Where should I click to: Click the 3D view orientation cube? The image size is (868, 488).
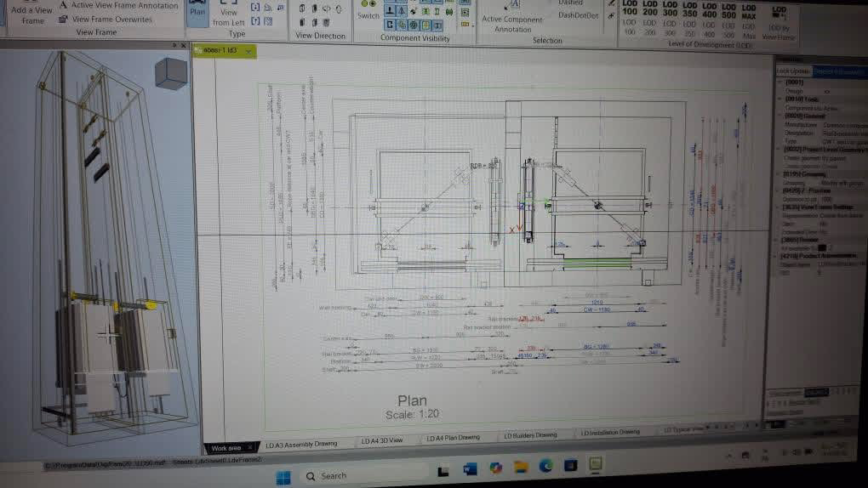coord(171,73)
